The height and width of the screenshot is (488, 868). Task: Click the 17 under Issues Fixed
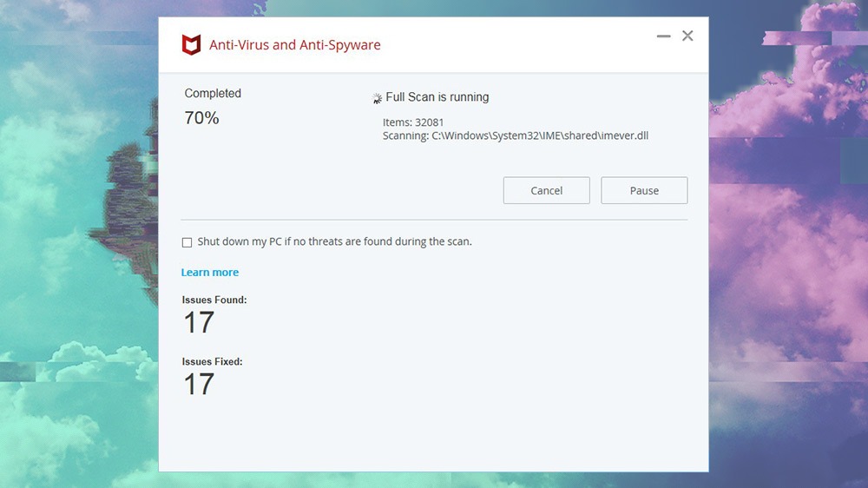click(199, 385)
